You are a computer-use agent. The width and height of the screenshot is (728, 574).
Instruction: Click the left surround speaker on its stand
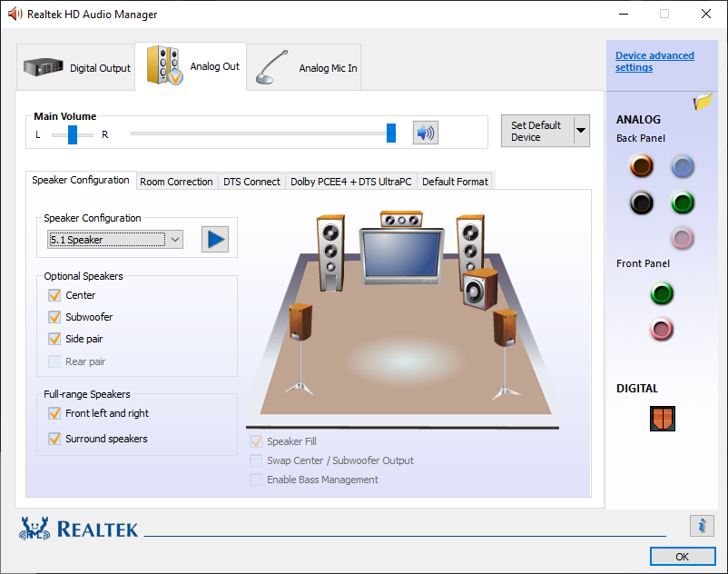coord(300,350)
